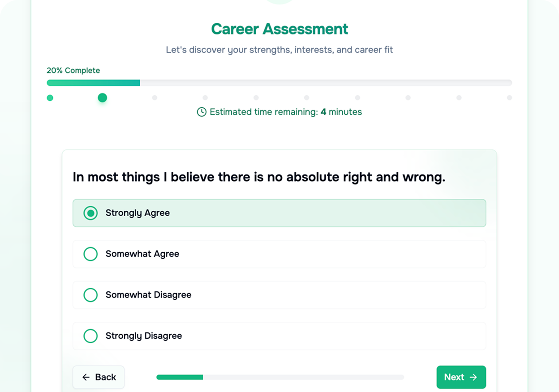Click the first step dot in progress
Viewport: 559px width, 392px height.
50,98
